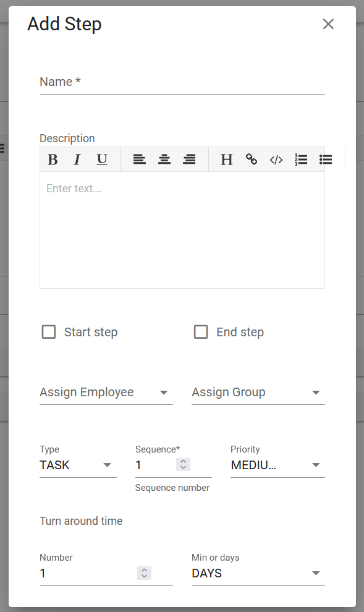364x612 pixels.
Task: Center align the description text
Action: click(164, 159)
